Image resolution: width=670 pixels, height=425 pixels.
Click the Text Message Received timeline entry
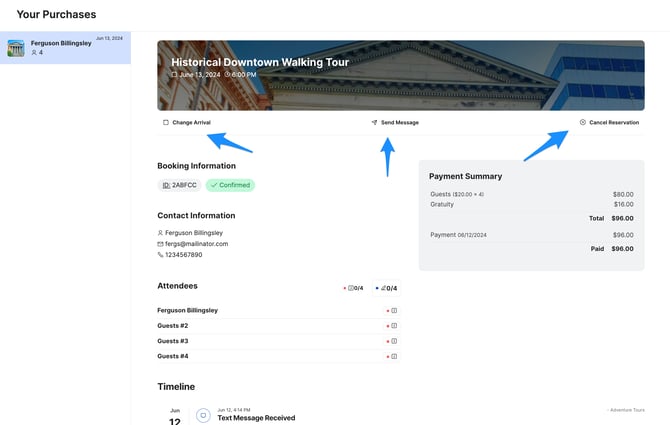pos(256,418)
